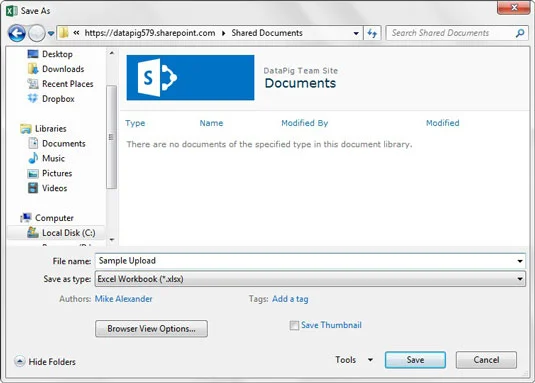Viewport: 535px width, 383px height.
Task: Sort by the Modified column header
Action: (443, 123)
